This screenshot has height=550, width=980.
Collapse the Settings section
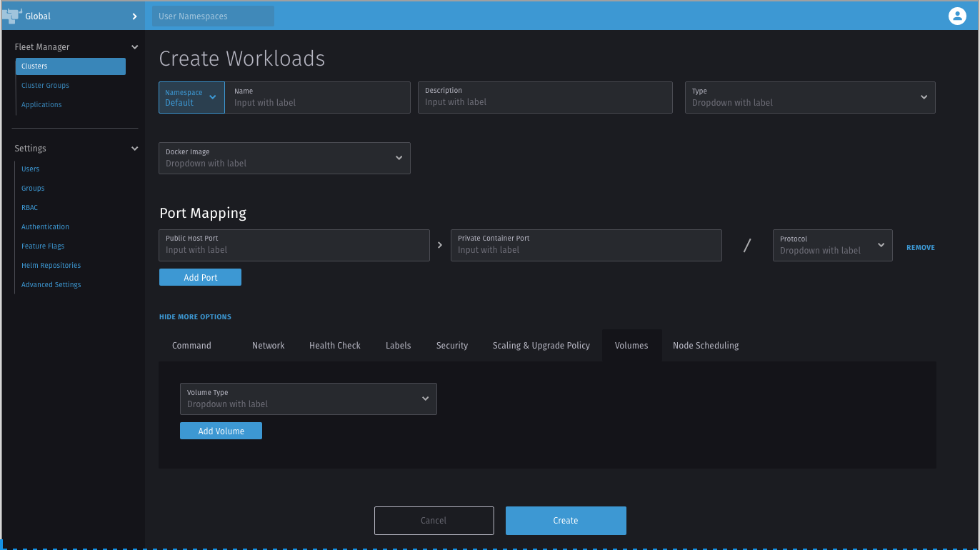coord(134,148)
